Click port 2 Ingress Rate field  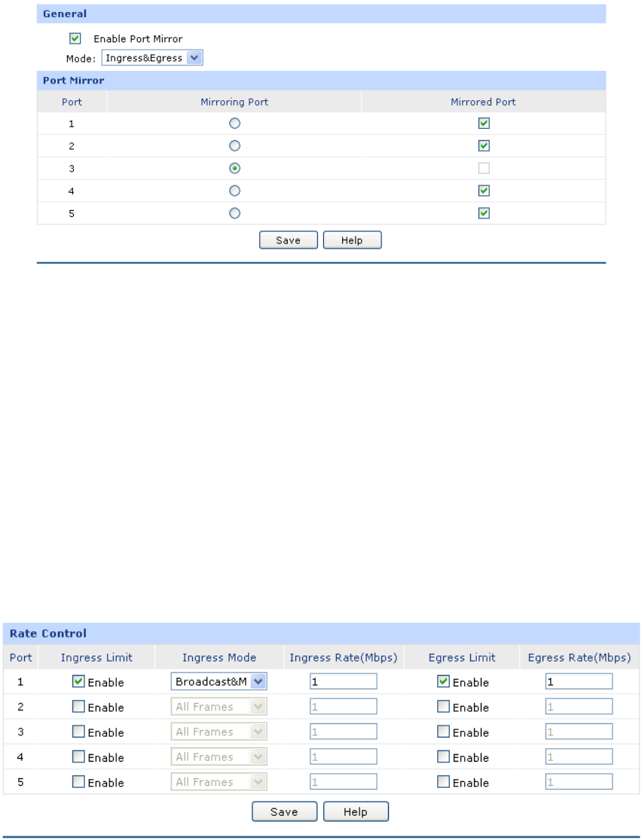(x=344, y=707)
